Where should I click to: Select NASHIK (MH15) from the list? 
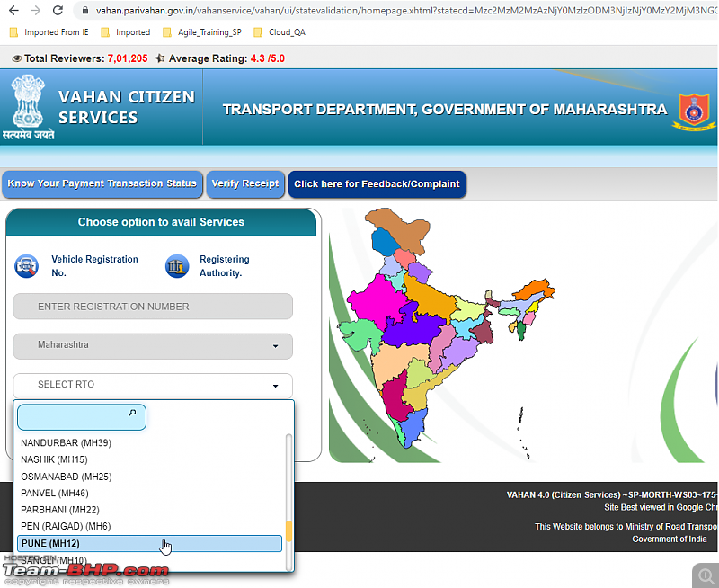(149, 459)
